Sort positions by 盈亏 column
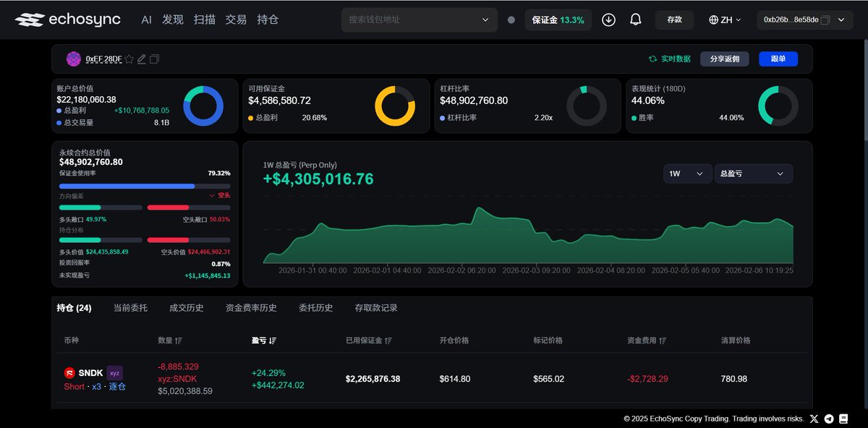The height and width of the screenshot is (428, 868). click(x=273, y=341)
